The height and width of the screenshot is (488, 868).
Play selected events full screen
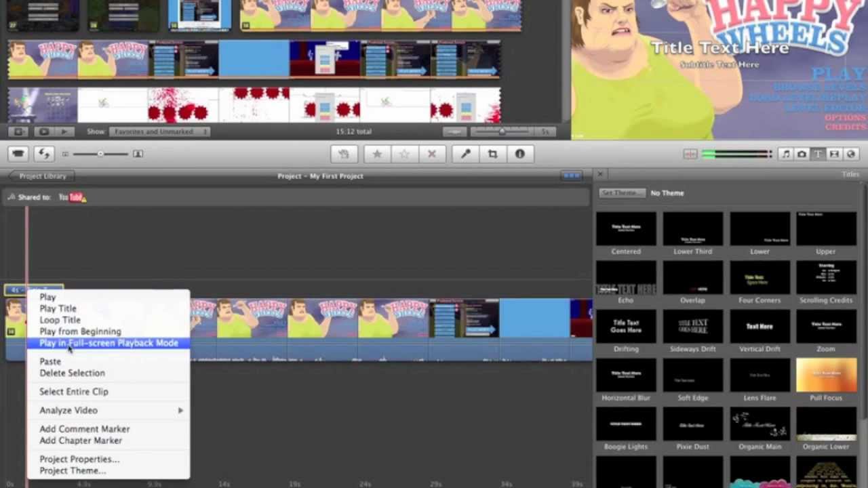click(44, 131)
